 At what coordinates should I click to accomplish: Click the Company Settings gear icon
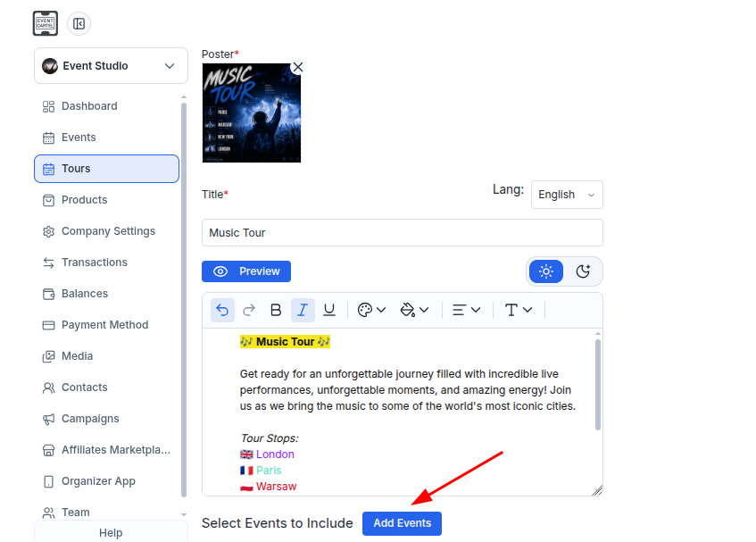coord(49,231)
